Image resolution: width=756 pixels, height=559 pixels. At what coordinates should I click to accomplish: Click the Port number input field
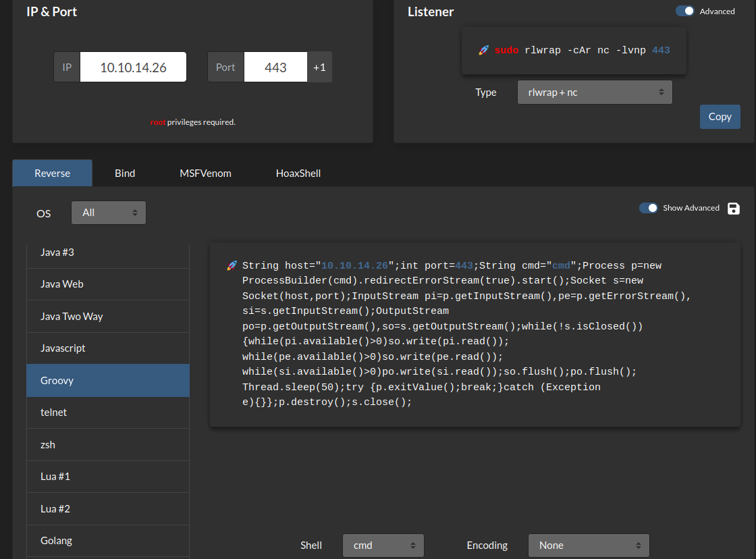(x=275, y=67)
